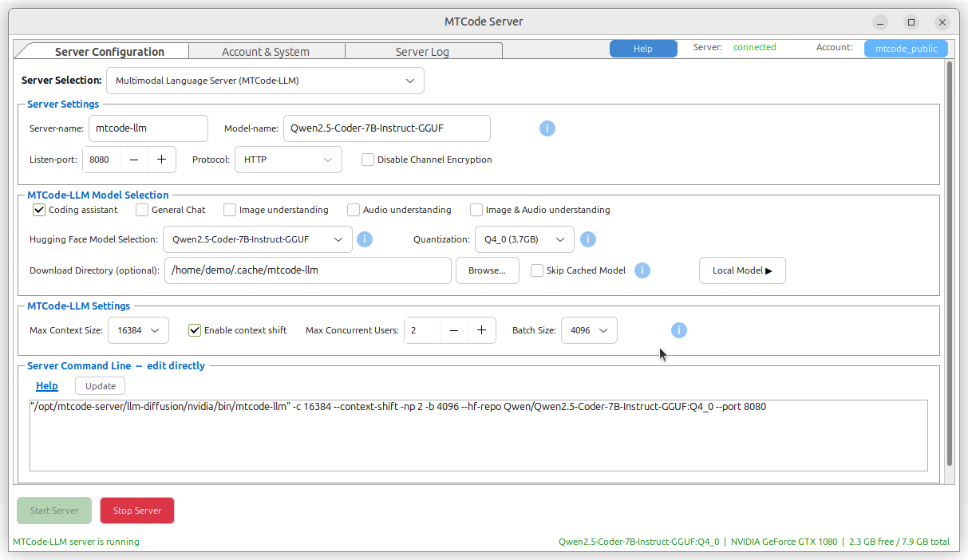Click info icon beside Hugging Face Model Selection
Image resolution: width=968 pixels, height=560 pixels.
click(365, 239)
